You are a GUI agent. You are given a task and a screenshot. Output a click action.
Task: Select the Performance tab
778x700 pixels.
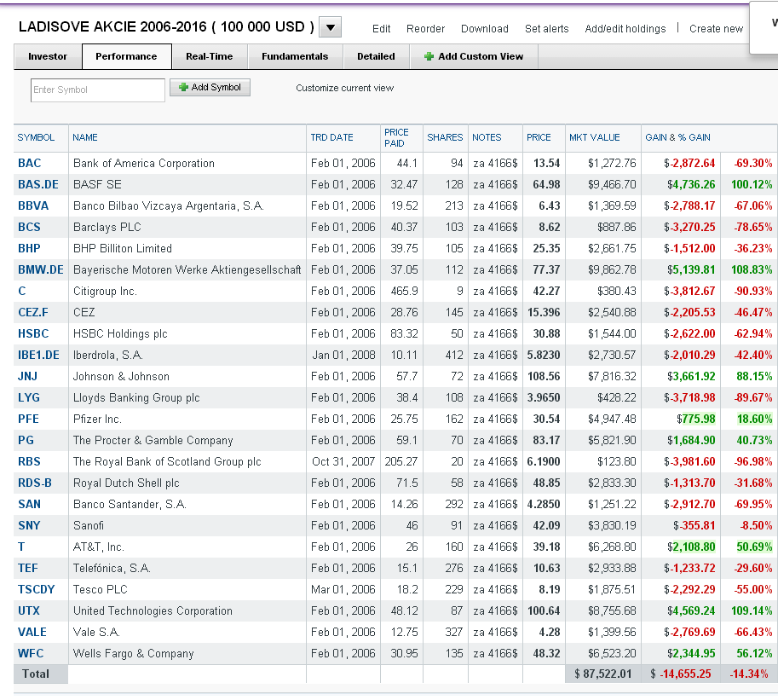[x=126, y=56]
